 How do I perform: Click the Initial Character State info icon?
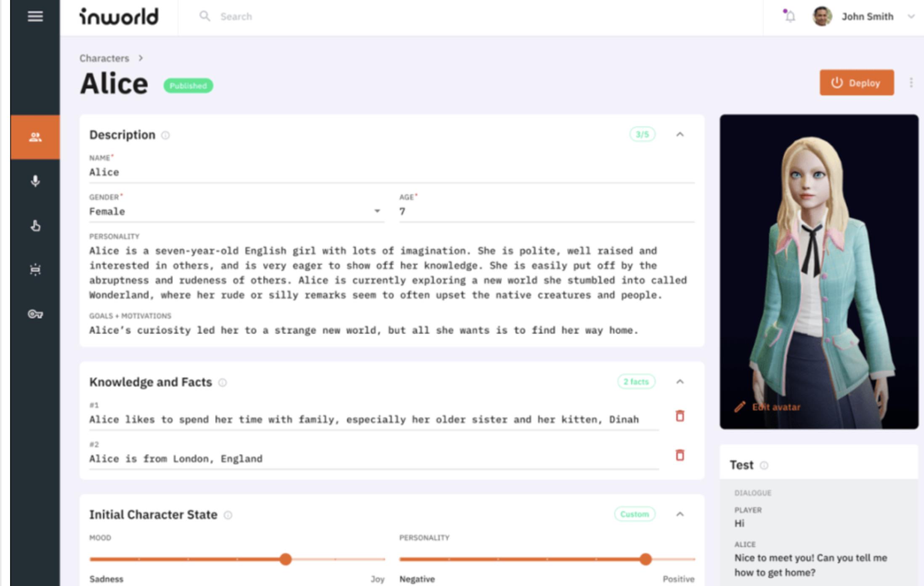click(x=228, y=515)
